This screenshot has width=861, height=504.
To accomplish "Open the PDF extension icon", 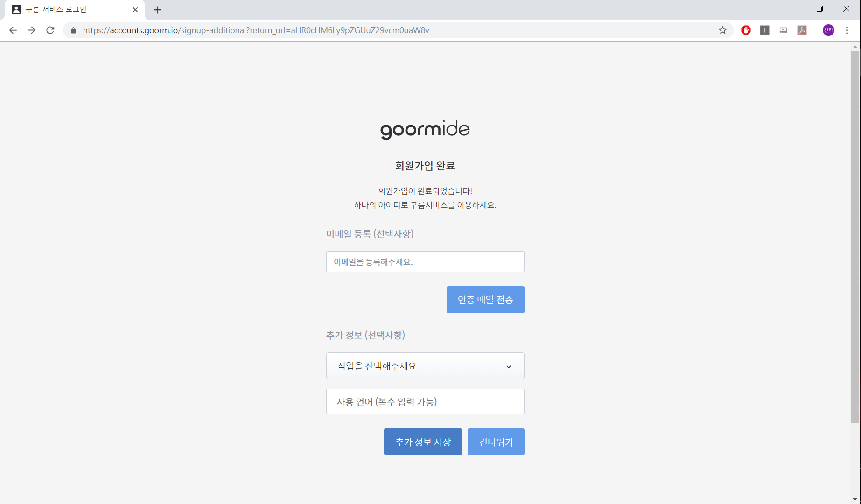I will [x=802, y=30].
